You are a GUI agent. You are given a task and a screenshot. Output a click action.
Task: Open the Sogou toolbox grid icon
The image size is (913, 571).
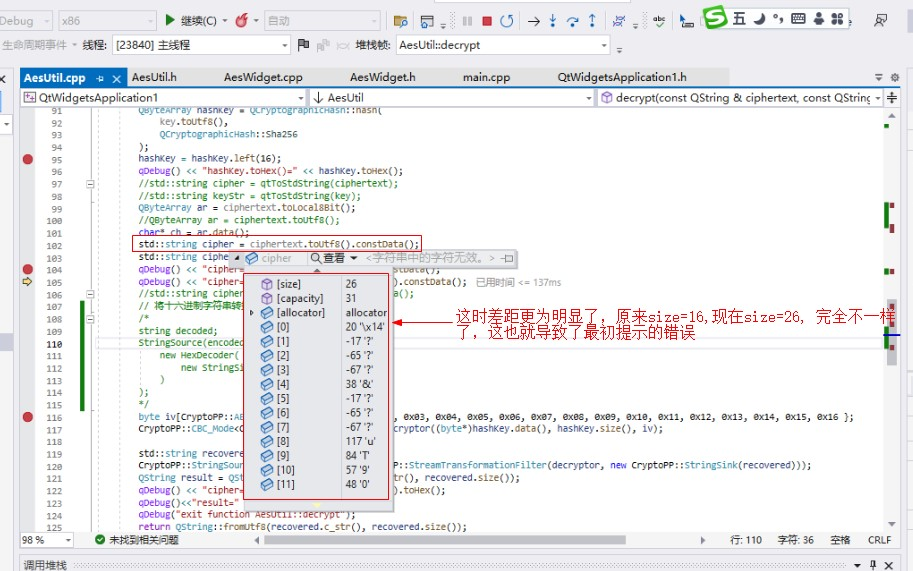click(837, 19)
